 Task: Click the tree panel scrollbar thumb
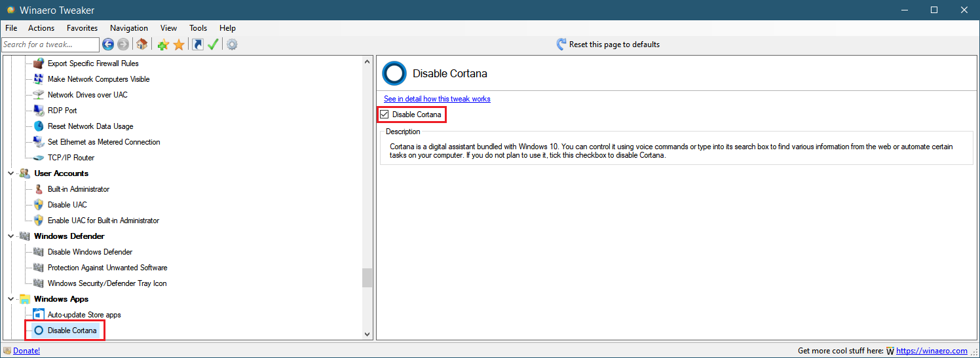click(367, 277)
